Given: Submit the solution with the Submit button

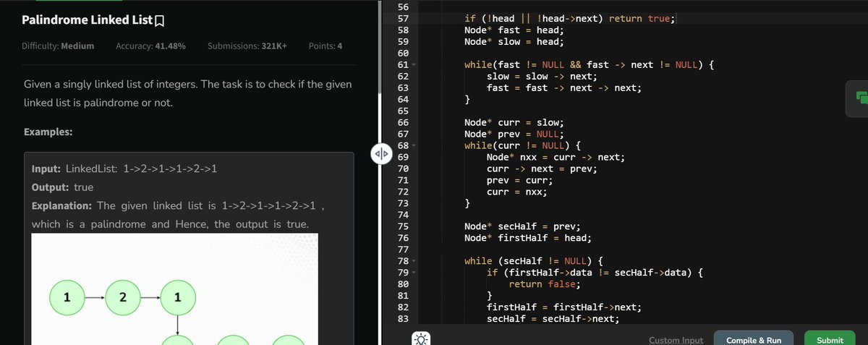Looking at the screenshot, I should 830,339.
